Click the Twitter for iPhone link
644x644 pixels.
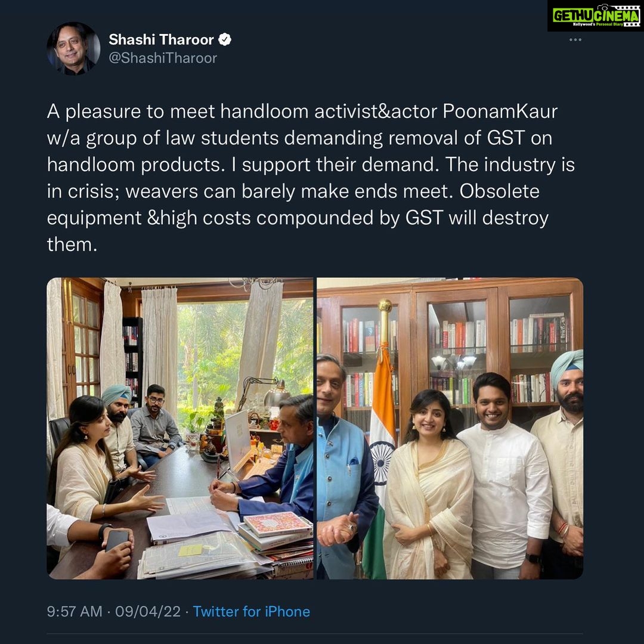click(x=252, y=611)
